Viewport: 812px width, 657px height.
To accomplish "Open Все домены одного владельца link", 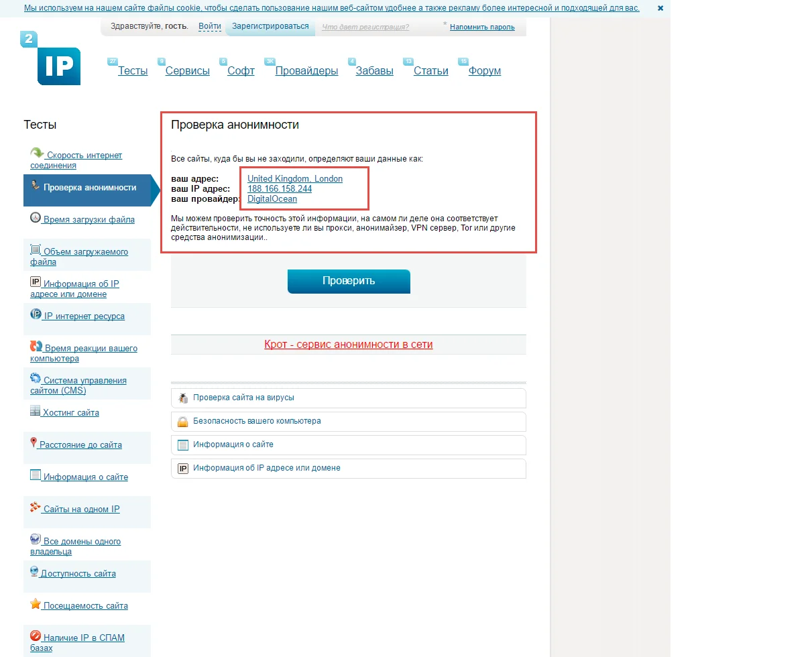I will point(75,546).
